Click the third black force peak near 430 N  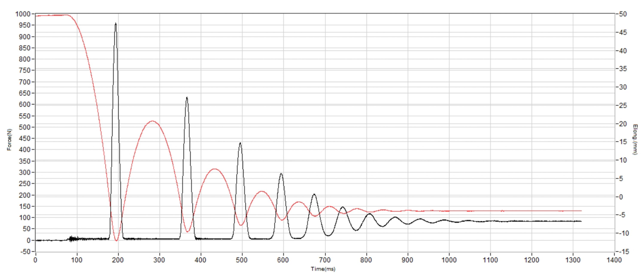coord(240,143)
